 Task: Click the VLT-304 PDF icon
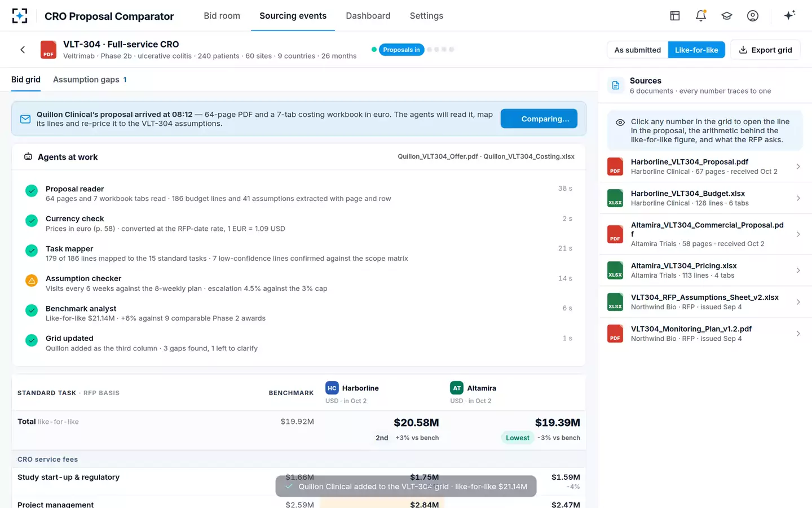48,50
